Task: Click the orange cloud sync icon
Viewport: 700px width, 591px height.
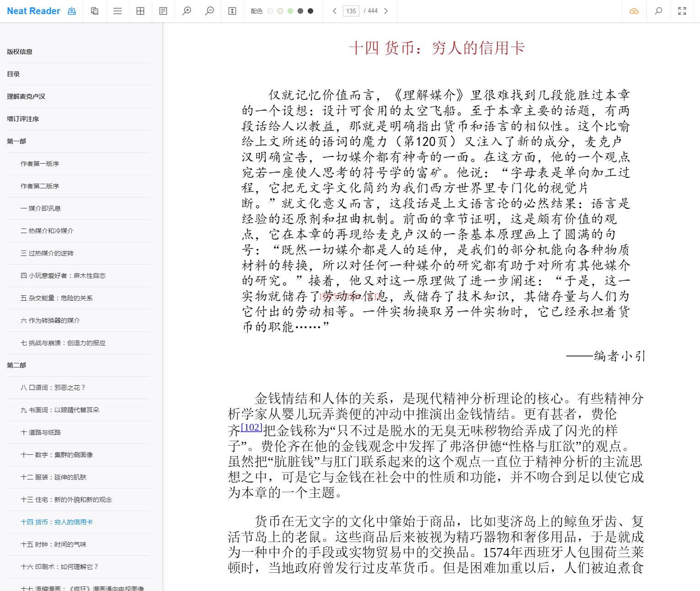Action: (x=634, y=11)
